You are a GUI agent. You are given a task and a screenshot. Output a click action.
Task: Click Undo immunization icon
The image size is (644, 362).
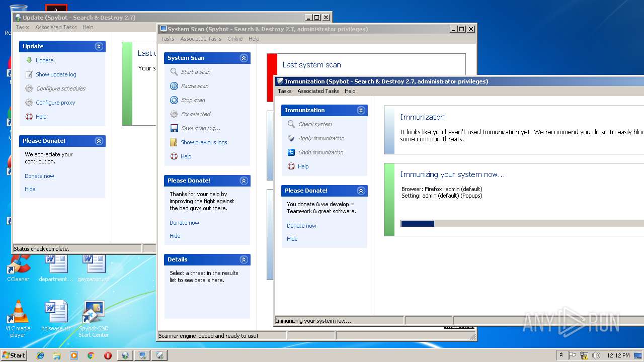291,152
